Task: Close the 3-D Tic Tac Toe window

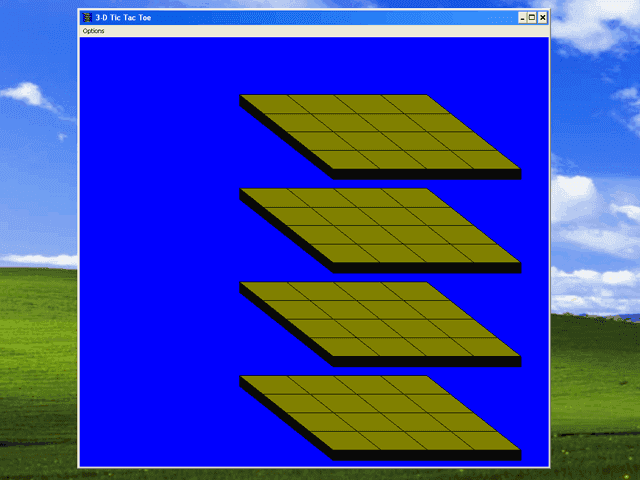Action: pos(542,18)
